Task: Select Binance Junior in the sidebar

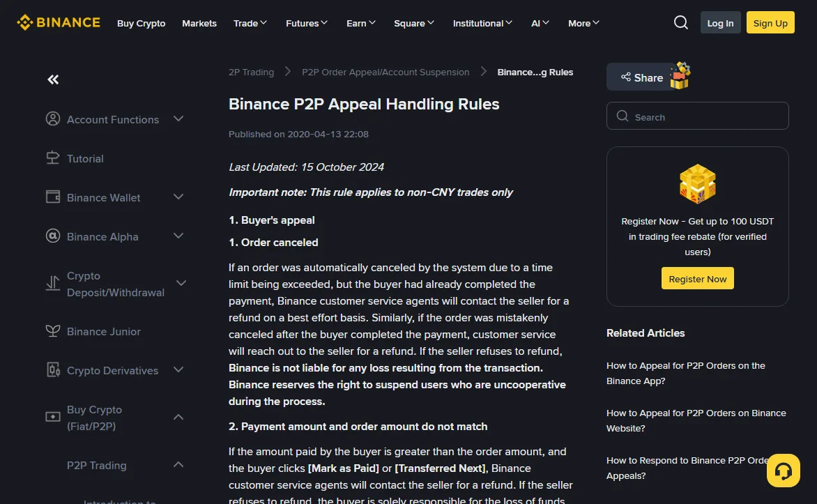Action: click(x=104, y=332)
